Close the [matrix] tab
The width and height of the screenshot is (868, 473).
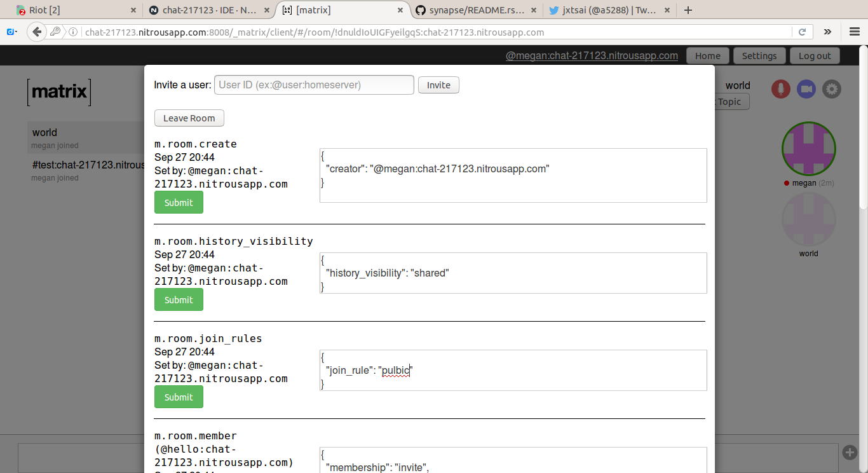401,10
